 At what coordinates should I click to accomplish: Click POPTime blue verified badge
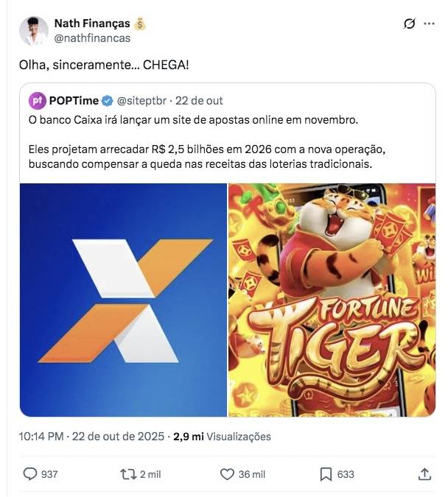pos(107,101)
